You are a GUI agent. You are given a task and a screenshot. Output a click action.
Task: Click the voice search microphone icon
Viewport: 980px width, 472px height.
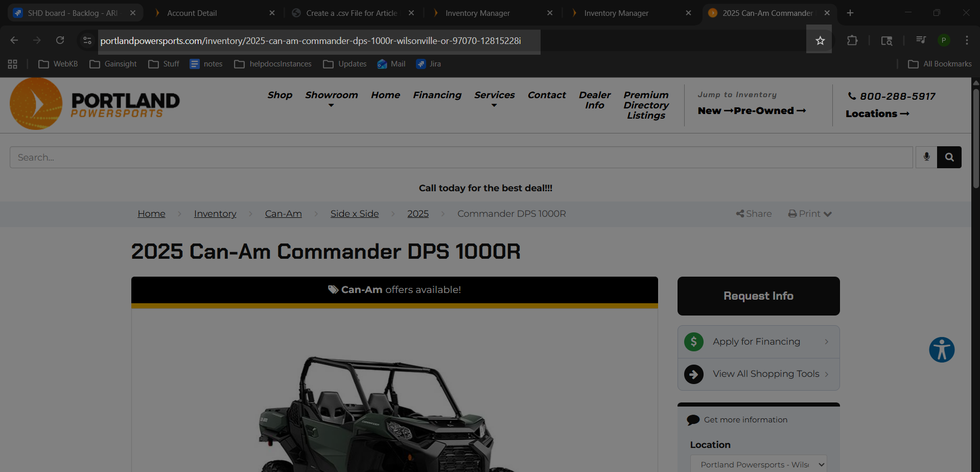pyautogui.click(x=926, y=157)
